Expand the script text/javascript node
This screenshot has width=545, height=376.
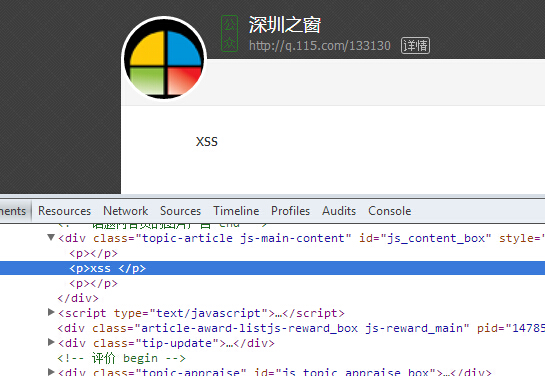[51, 312]
